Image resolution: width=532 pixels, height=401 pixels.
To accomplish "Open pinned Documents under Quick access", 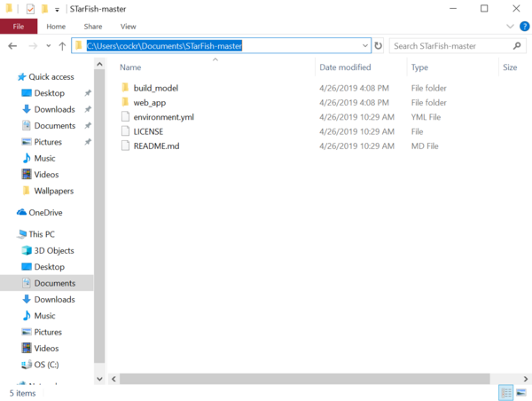I will (x=55, y=126).
